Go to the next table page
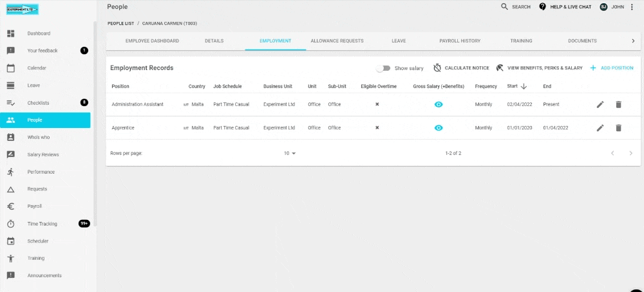 (x=631, y=153)
